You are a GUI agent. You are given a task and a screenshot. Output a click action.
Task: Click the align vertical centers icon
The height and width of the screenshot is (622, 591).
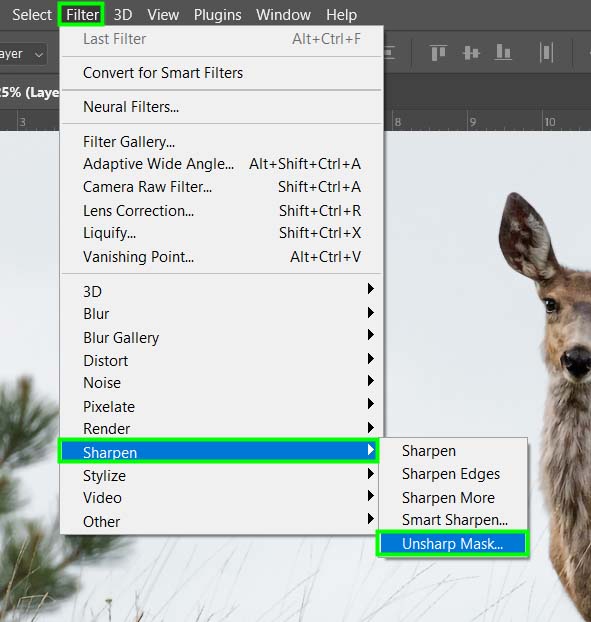pyautogui.click(x=471, y=53)
